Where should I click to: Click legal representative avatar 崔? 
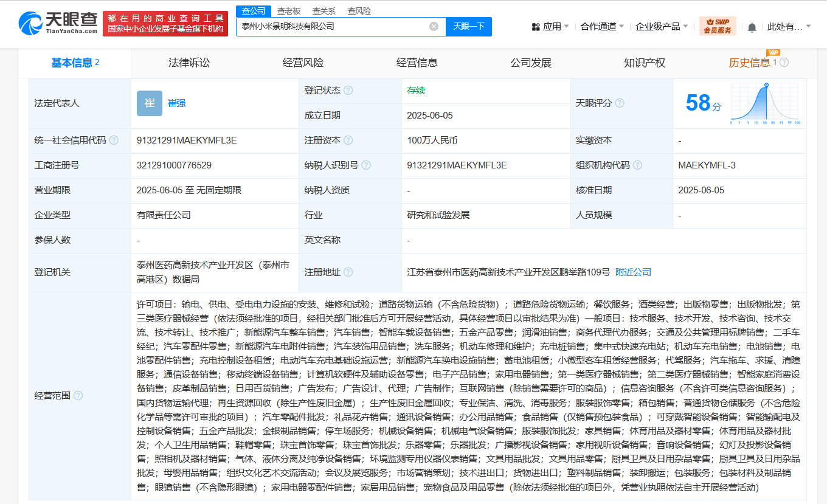tap(150, 103)
